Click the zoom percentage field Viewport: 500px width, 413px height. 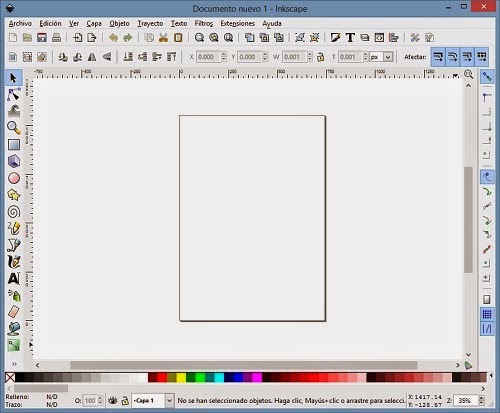pos(466,400)
